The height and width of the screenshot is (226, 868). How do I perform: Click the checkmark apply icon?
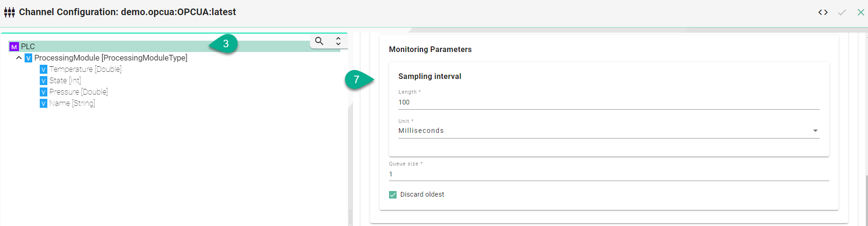(842, 13)
